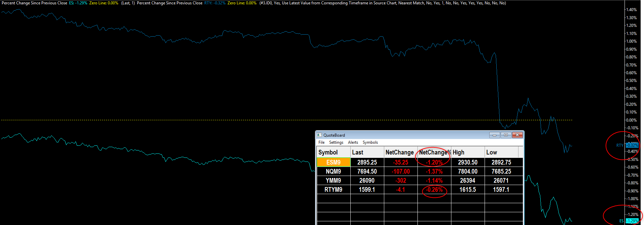The width and height of the screenshot is (644, 225).
Task: Click the ES: -1.29% study readout in header
Action: (x=78, y=3)
